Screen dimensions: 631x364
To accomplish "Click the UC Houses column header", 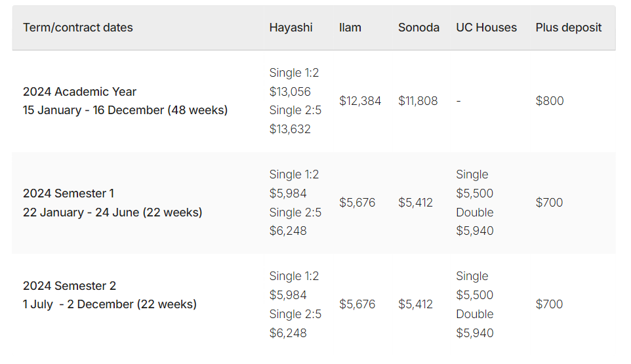I will (x=486, y=28).
